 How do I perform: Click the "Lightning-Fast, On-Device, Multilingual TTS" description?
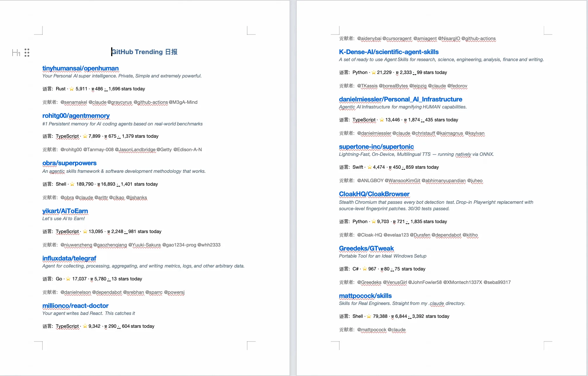pyautogui.click(x=416, y=154)
